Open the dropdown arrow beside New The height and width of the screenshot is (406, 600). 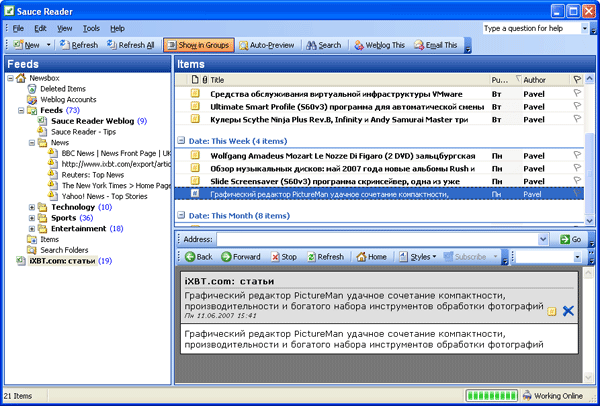click(48, 45)
